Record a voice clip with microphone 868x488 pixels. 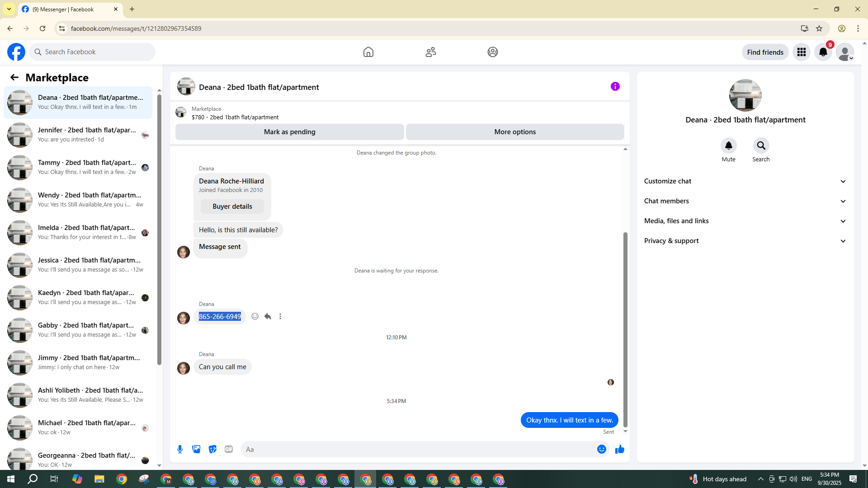(x=180, y=449)
